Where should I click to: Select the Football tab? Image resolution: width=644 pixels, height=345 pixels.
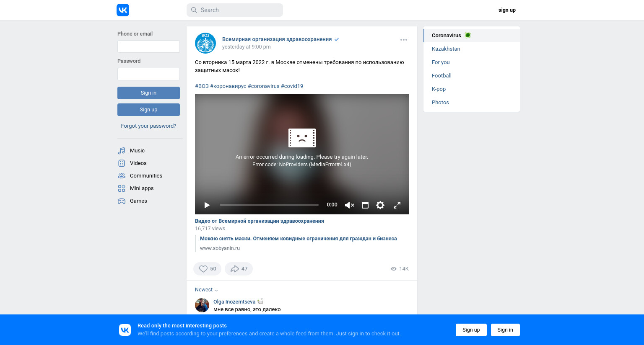tap(472, 76)
